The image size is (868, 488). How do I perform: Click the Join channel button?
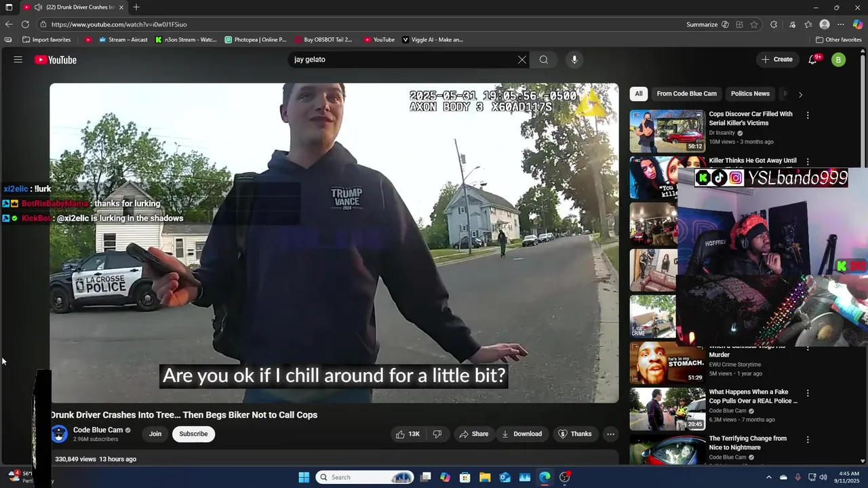coord(155,434)
